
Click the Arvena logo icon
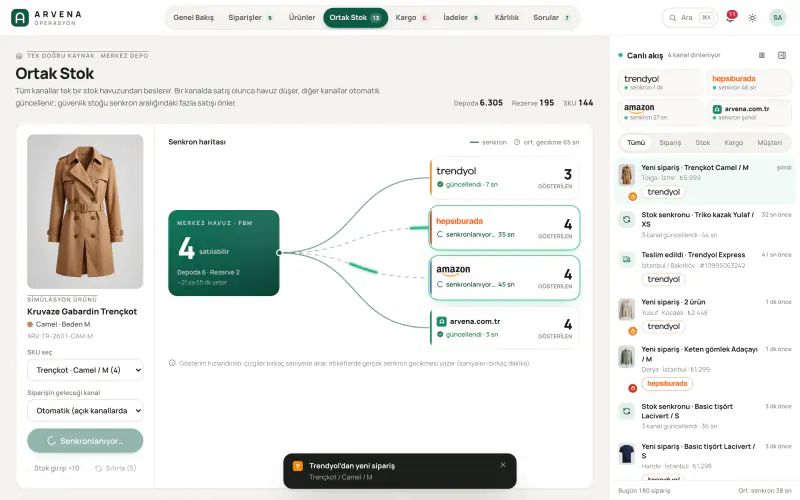tap(20, 18)
